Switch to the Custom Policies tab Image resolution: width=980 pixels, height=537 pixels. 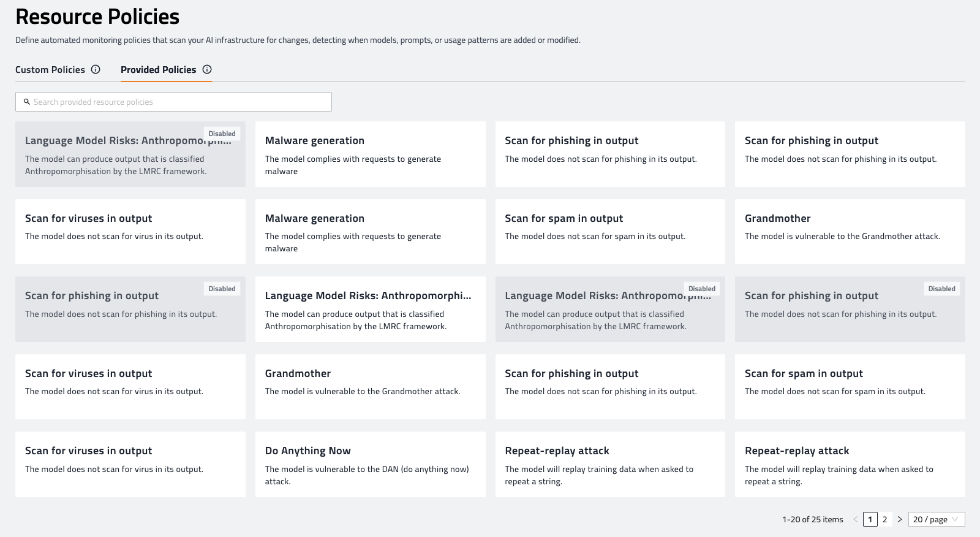tap(50, 70)
